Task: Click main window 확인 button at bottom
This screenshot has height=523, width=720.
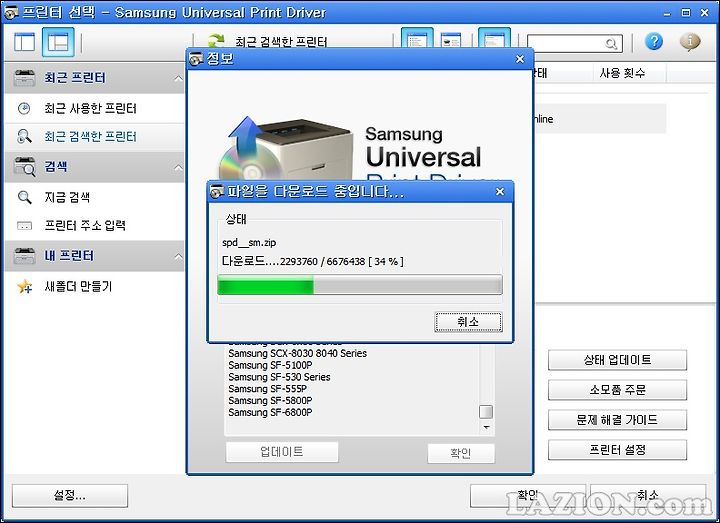Action: pyautogui.click(x=527, y=495)
